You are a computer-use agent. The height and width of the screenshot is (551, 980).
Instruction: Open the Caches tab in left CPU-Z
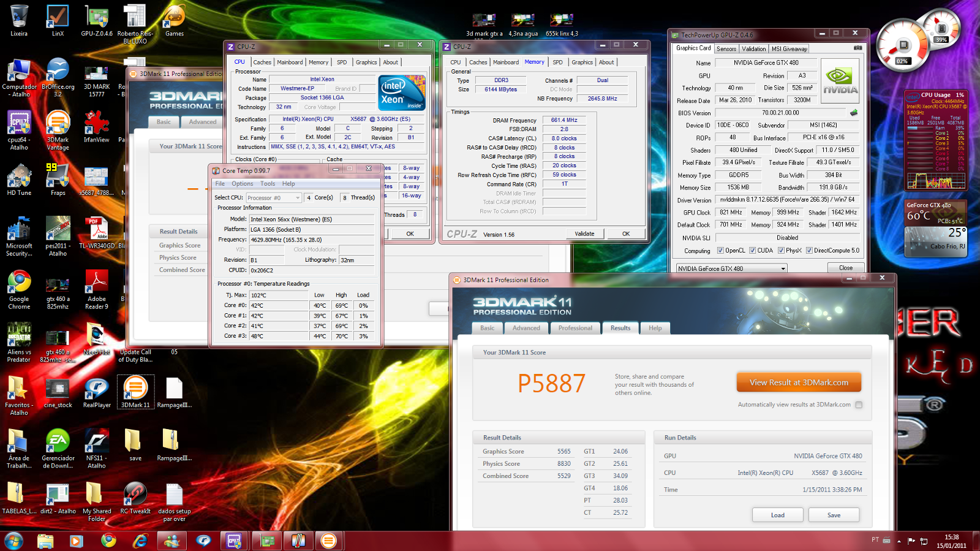[x=262, y=62]
